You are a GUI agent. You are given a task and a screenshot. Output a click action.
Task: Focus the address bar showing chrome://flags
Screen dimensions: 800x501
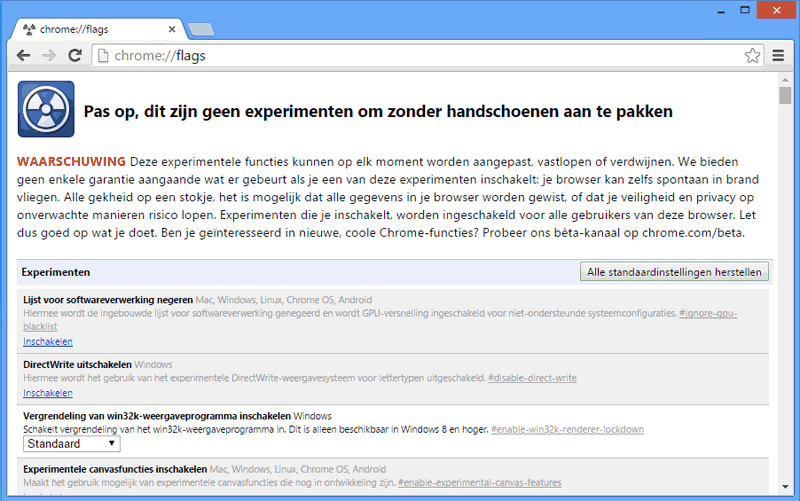tap(427, 56)
